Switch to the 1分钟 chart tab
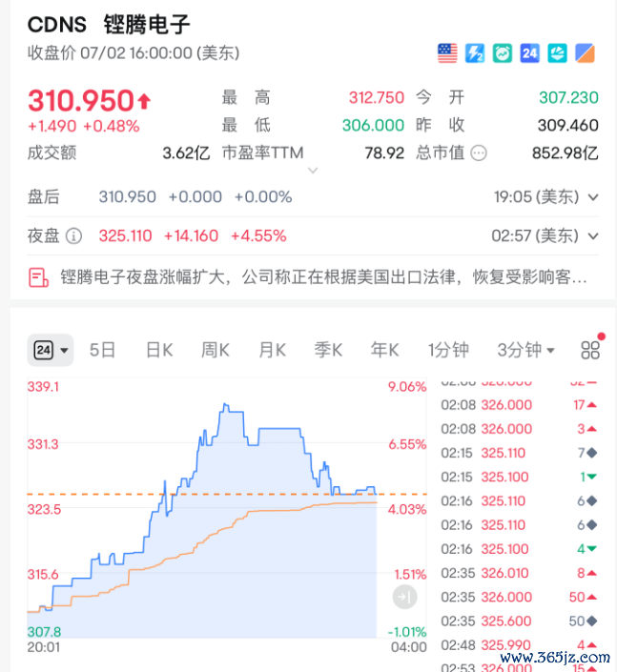The image size is (617, 672). (448, 350)
